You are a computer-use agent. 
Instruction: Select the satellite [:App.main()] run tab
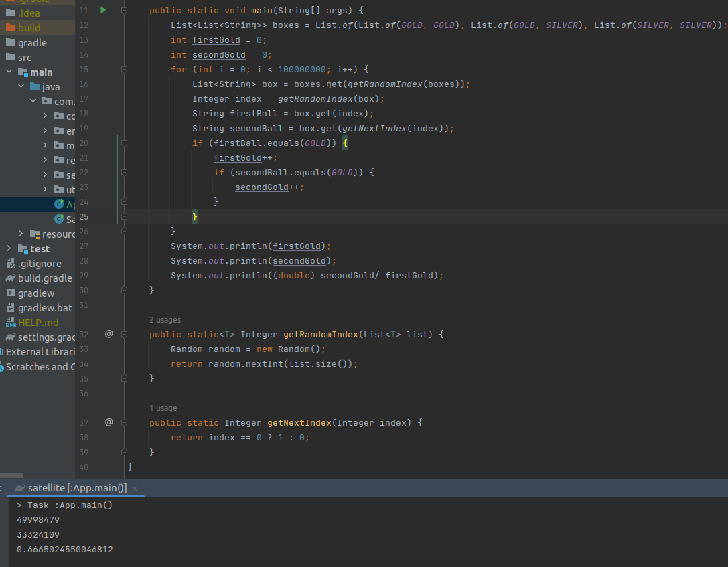click(76, 488)
